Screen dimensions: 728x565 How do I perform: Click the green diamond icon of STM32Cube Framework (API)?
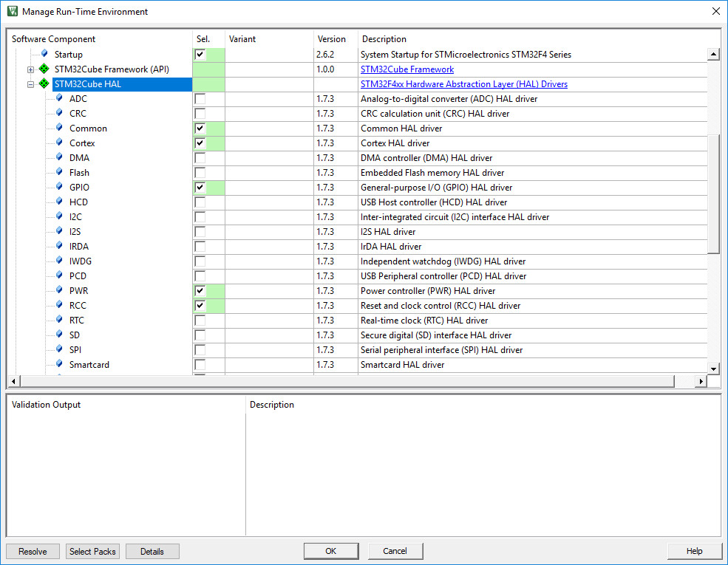click(44, 69)
